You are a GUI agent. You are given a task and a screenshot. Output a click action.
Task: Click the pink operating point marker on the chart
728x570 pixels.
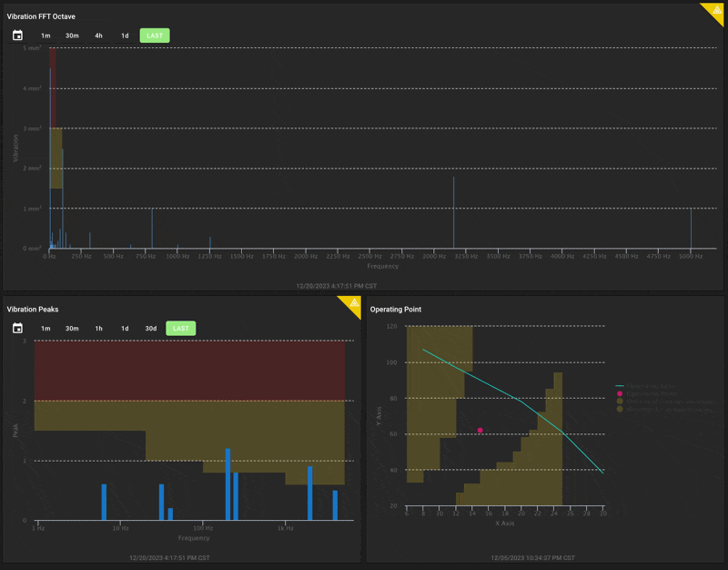pyautogui.click(x=480, y=430)
